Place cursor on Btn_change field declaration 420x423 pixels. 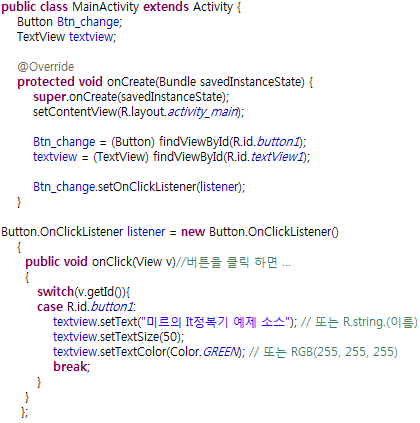[x=88, y=22]
